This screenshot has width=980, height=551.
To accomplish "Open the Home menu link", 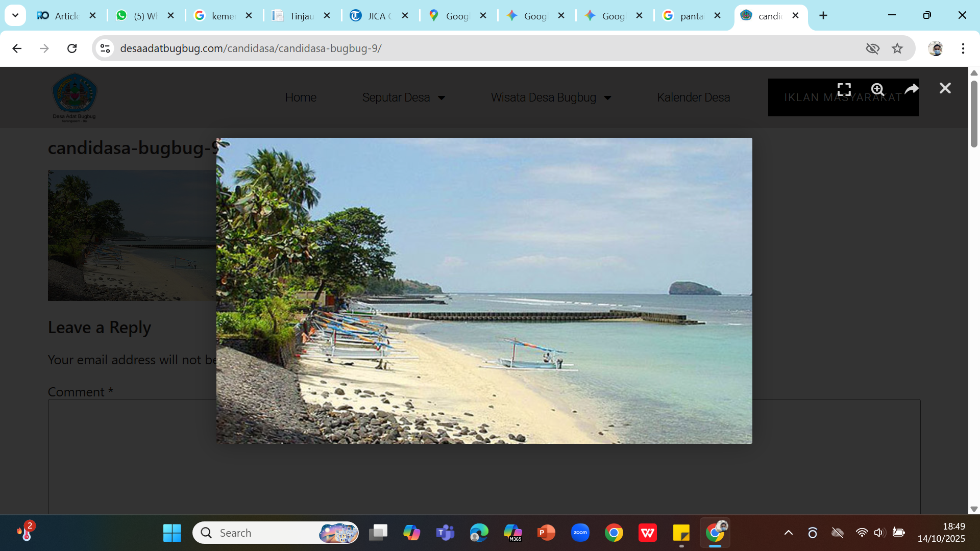I will click(x=301, y=97).
